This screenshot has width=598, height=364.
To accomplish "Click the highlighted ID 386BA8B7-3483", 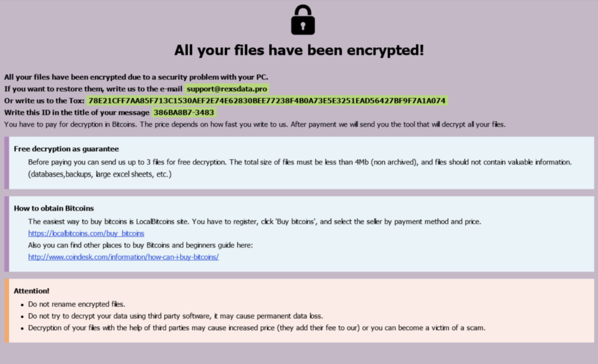I will (184, 113).
